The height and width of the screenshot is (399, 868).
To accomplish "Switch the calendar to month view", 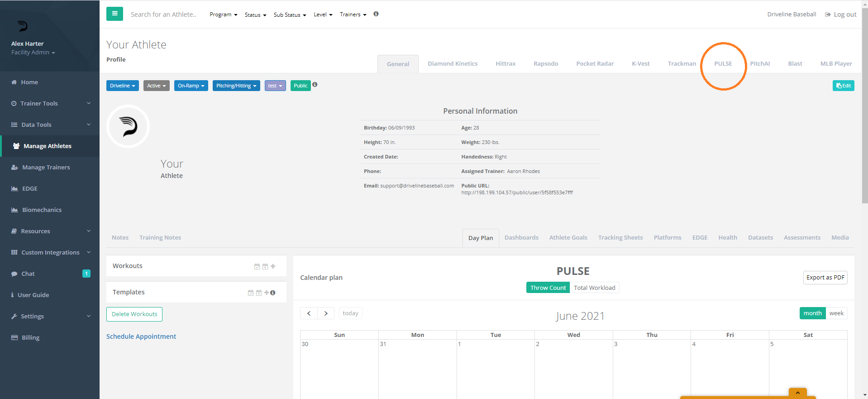I will click(813, 313).
